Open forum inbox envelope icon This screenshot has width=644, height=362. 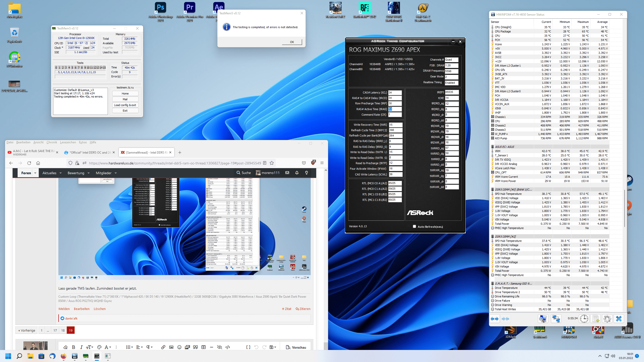(287, 173)
